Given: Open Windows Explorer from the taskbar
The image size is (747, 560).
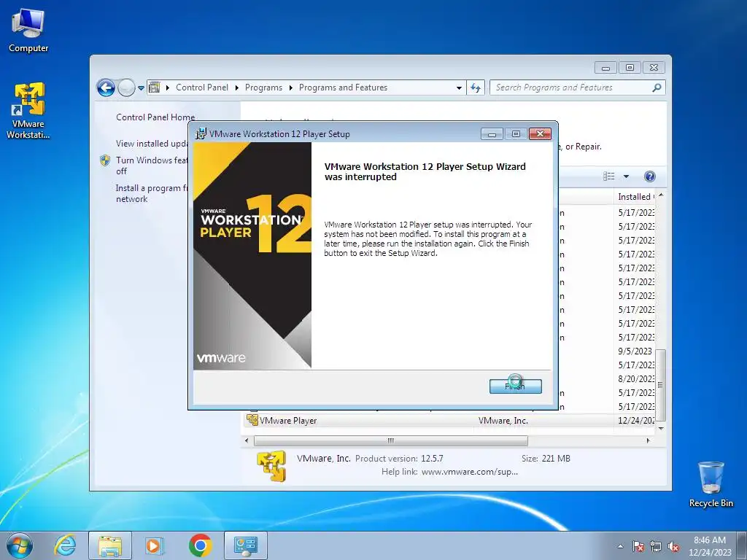Looking at the screenshot, I should point(110,545).
